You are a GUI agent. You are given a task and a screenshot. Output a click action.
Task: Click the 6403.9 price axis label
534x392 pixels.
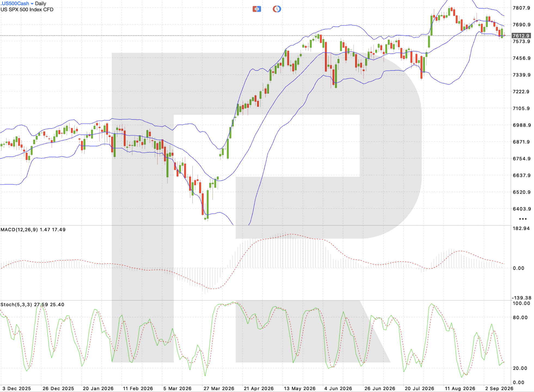coord(521,209)
